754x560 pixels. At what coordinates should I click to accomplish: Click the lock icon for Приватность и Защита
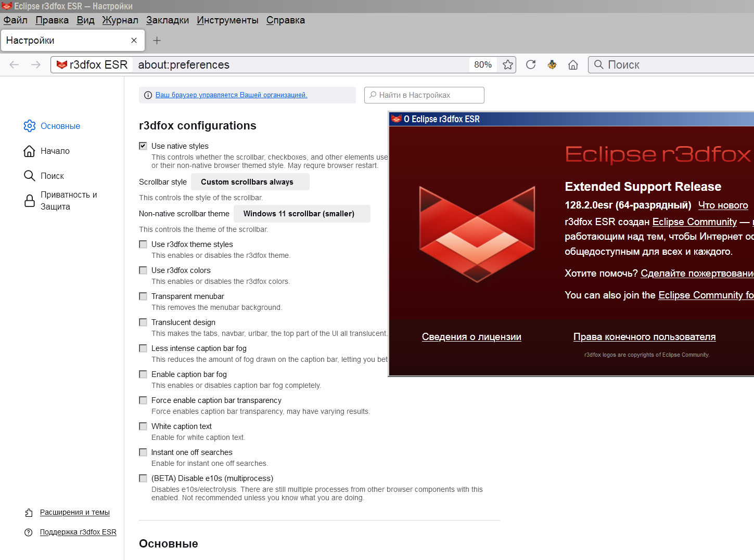click(x=30, y=201)
